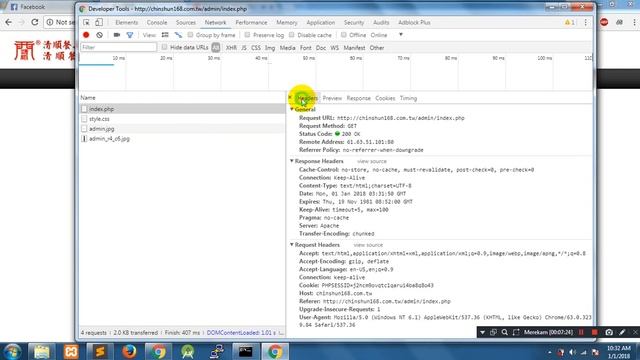Open the Elements panel tab
Image resolution: width=640 pixels, height=360 pixels.
coord(127,22)
